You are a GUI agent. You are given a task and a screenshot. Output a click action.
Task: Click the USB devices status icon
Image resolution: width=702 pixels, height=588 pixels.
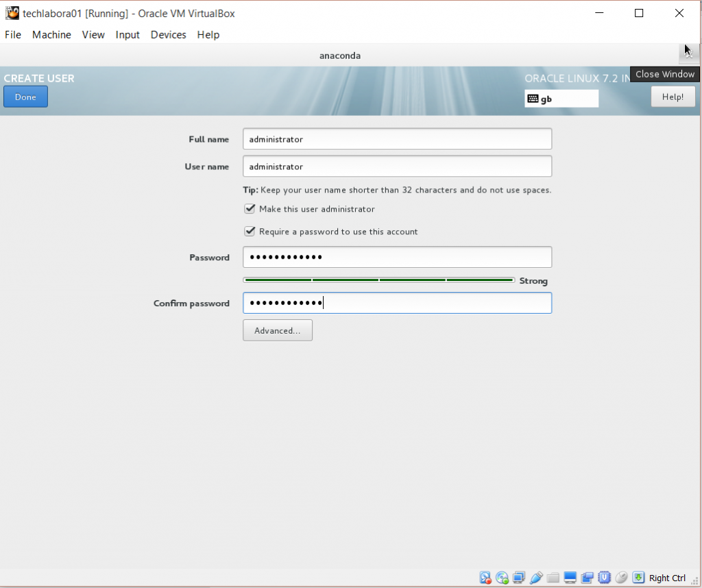click(536, 578)
